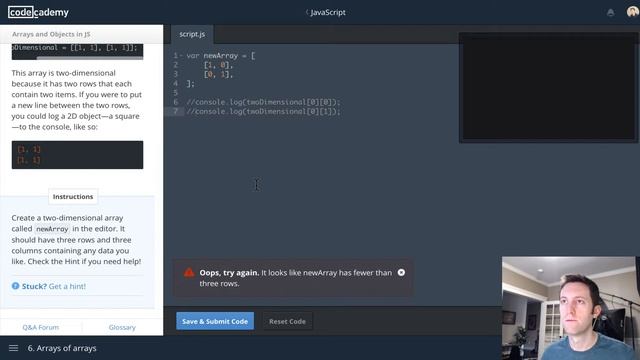Open Stuck? Get a hint! link
Screen dimensions: 640x360
[x=53, y=286]
